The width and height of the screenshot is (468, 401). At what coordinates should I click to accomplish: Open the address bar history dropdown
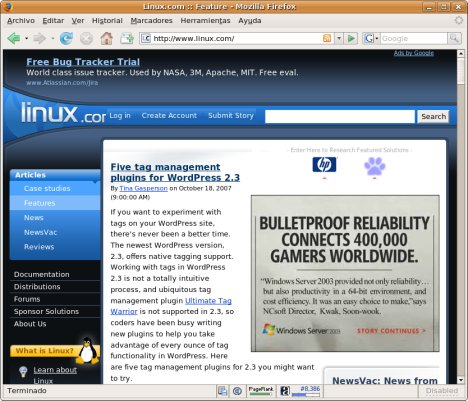339,39
